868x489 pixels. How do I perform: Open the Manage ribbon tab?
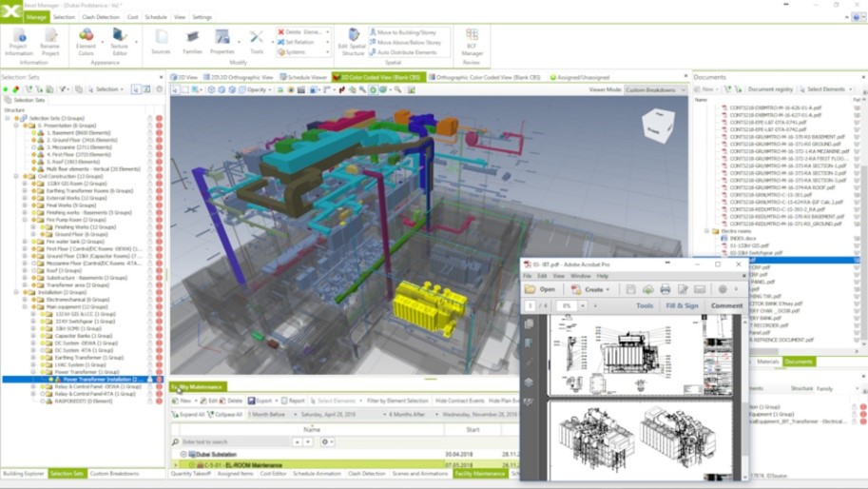tap(36, 17)
